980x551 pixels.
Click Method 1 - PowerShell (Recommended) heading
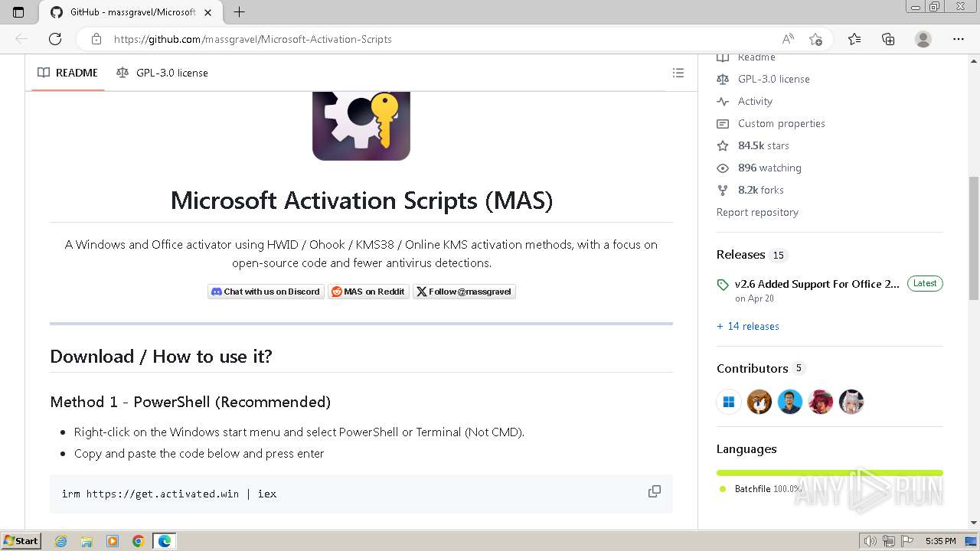point(190,402)
